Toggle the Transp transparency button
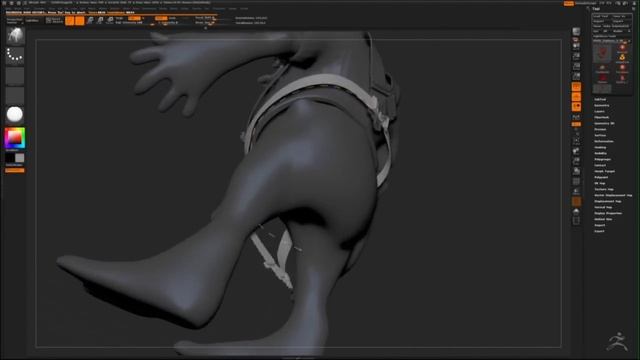The width and height of the screenshot is (640, 360). [576, 192]
